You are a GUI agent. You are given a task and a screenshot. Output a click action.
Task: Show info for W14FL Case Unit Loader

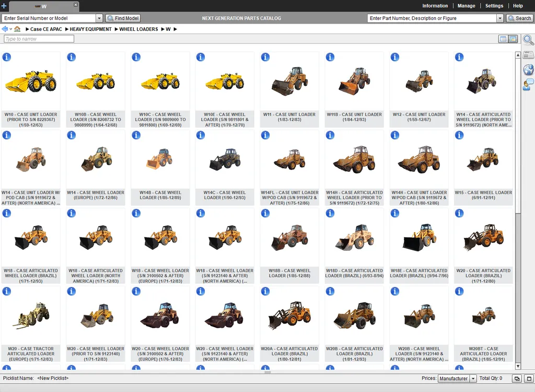(x=265, y=135)
